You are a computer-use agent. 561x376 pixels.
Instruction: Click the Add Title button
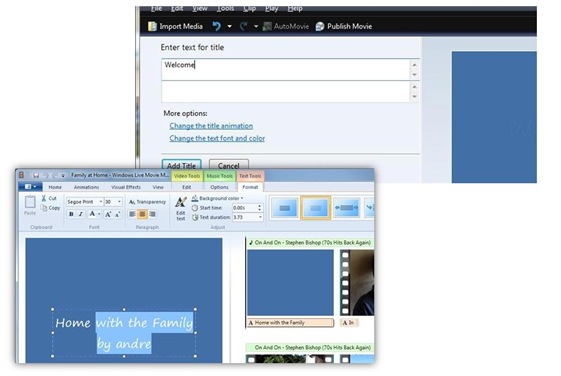[x=181, y=166]
